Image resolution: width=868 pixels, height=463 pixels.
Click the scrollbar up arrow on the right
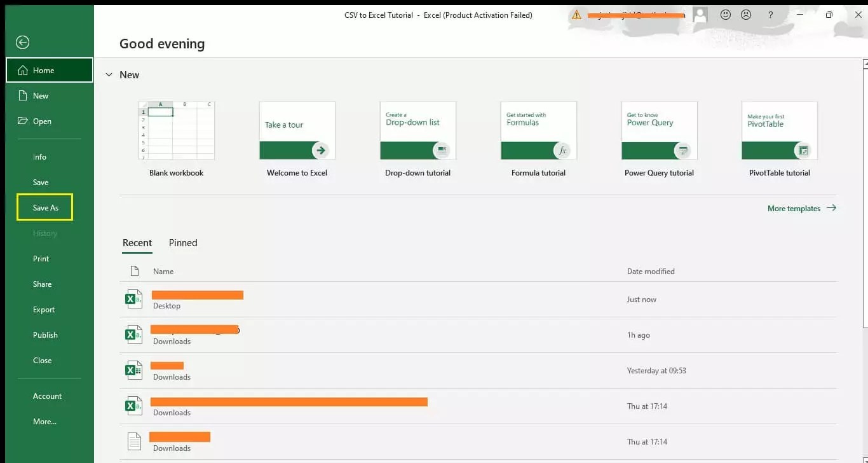pyautogui.click(x=864, y=63)
